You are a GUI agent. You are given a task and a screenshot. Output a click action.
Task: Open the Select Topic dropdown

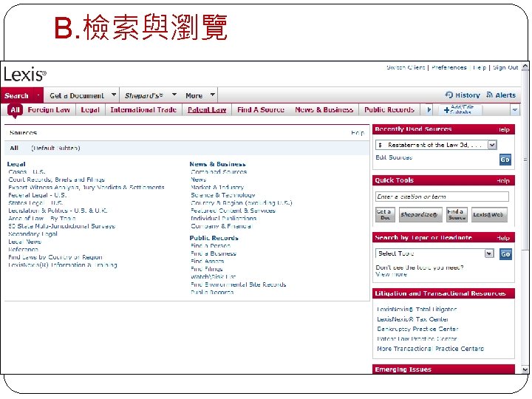coord(489,253)
